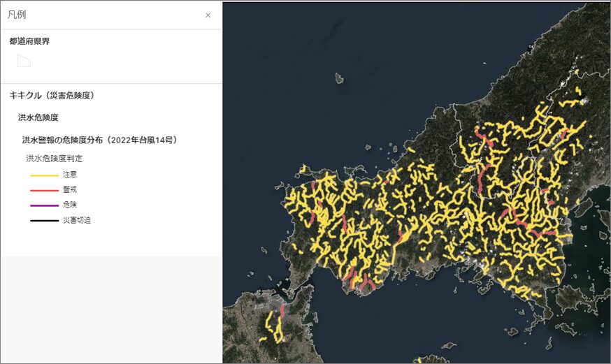Viewport: 611px width, 364px height.
Task: Click the purple 危険 line swatch
Action: point(45,205)
